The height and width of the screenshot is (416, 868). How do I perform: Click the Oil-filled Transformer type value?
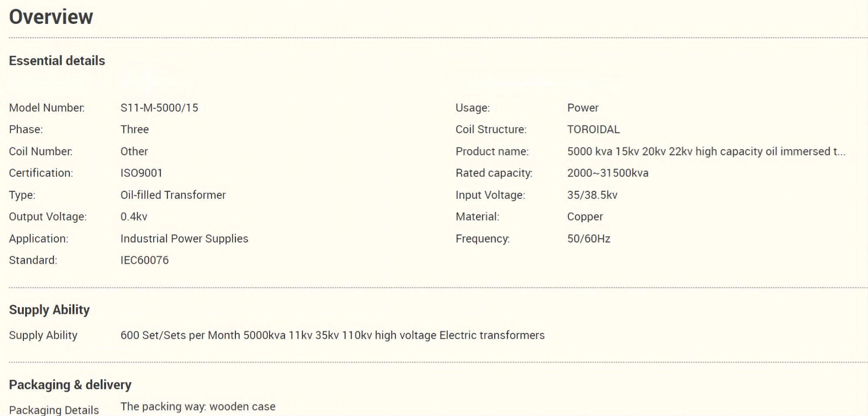tap(173, 195)
